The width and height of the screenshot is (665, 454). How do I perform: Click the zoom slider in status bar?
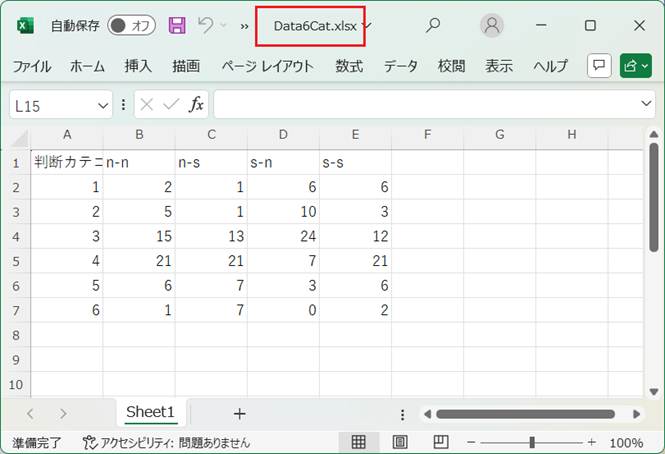[x=532, y=442]
